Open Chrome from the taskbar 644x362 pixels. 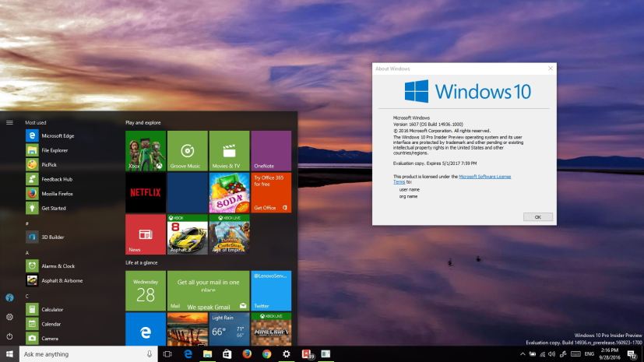[x=266, y=353]
